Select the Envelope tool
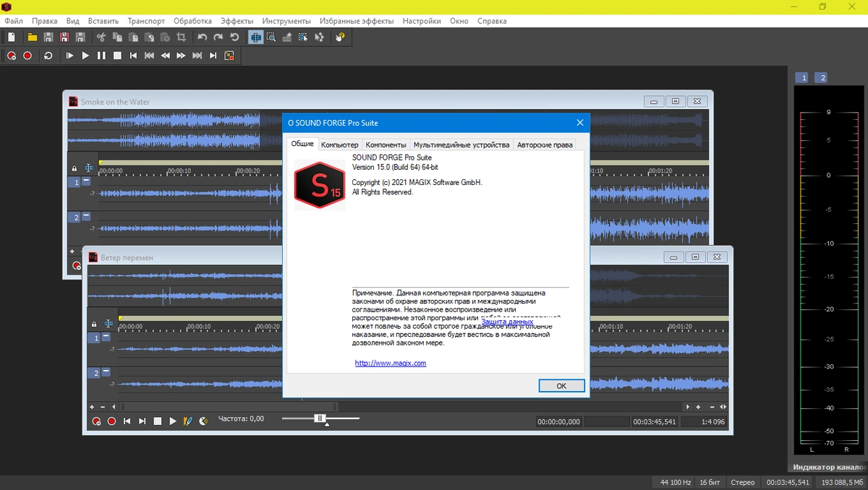 click(320, 37)
